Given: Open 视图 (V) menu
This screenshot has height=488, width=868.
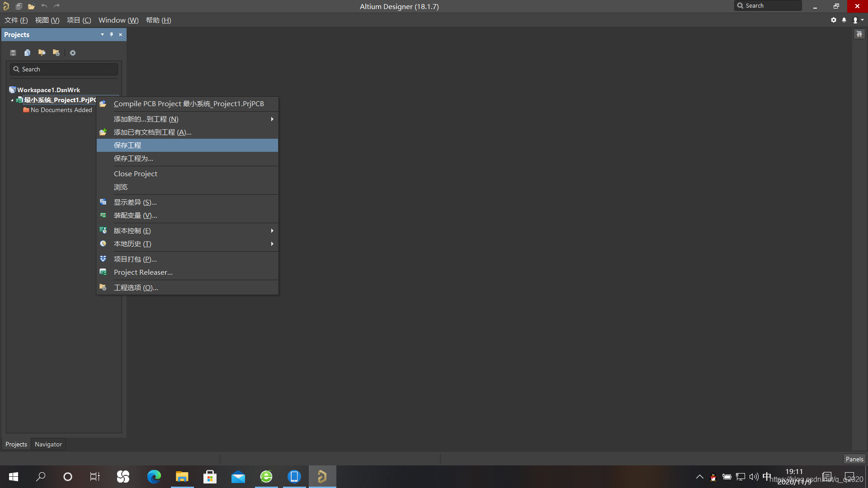Looking at the screenshot, I should tap(47, 20).
